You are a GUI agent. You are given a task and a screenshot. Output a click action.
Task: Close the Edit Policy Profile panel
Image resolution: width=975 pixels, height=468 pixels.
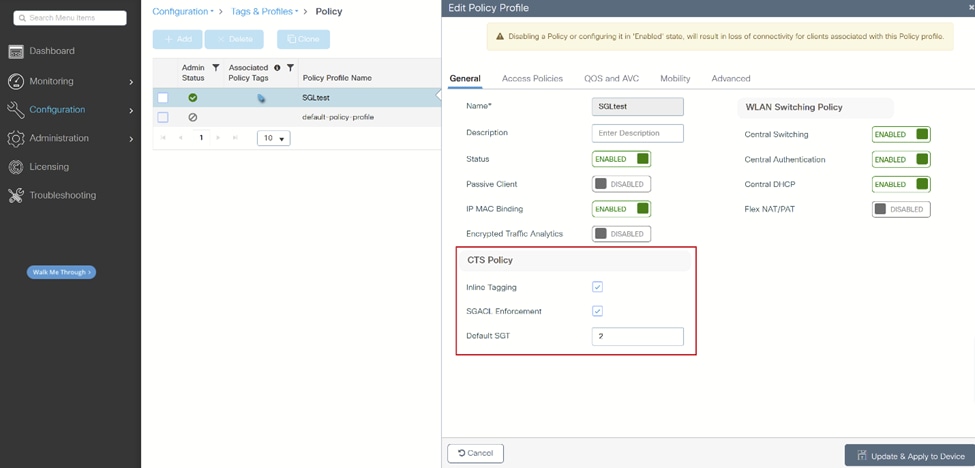click(971, 7)
